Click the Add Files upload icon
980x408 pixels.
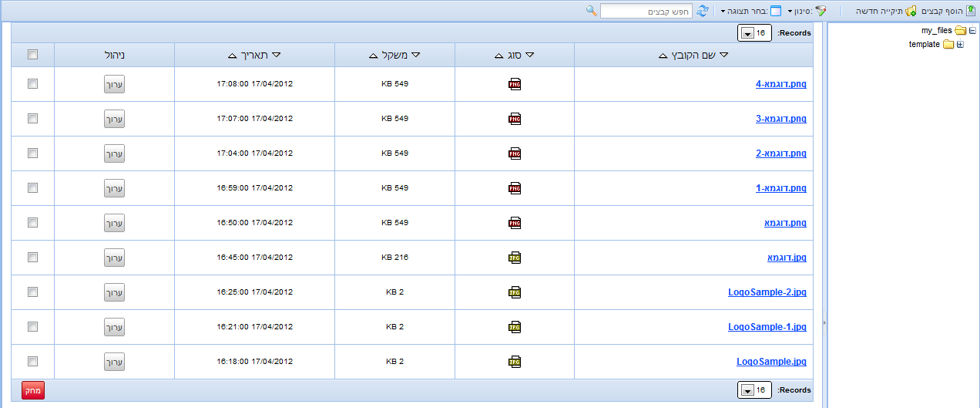[x=970, y=11]
